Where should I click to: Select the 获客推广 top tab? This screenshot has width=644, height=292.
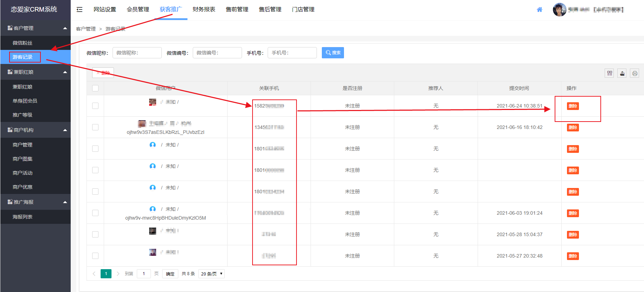[171, 9]
